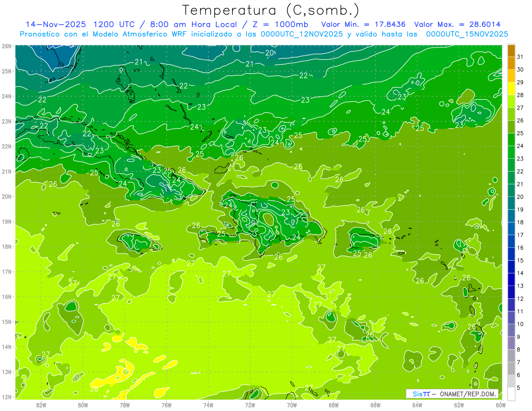Click the white swatch below legend value 5
This screenshot has width=532, height=411.
pos(511,394)
